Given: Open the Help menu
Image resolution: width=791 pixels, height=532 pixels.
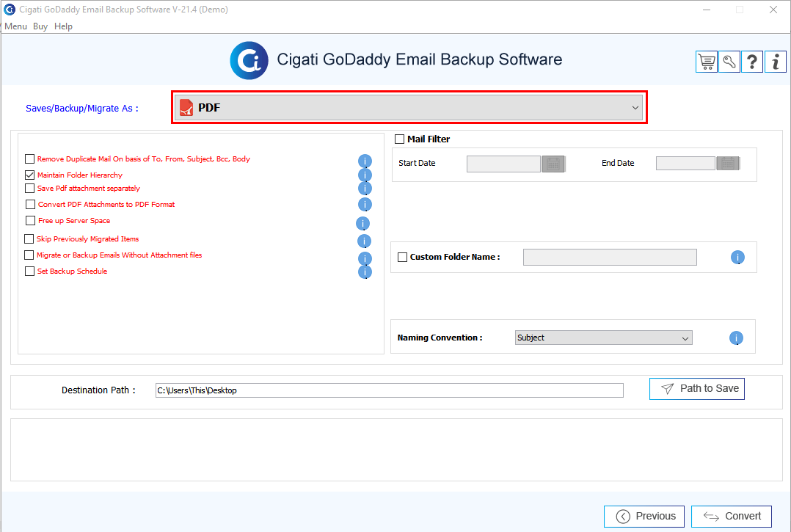Looking at the screenshot, I should pos(63,26).
